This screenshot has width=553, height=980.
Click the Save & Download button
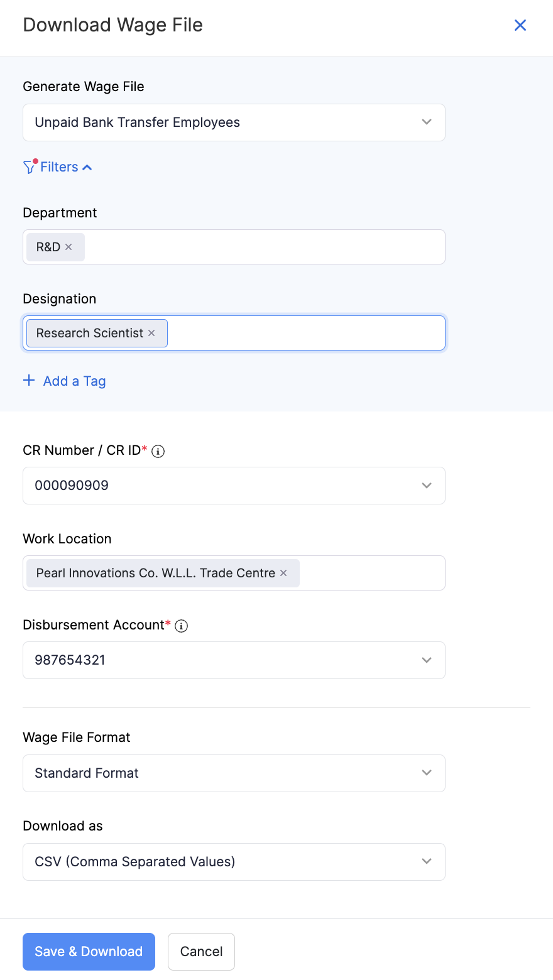pyautogui.click(x=89, y=952)
